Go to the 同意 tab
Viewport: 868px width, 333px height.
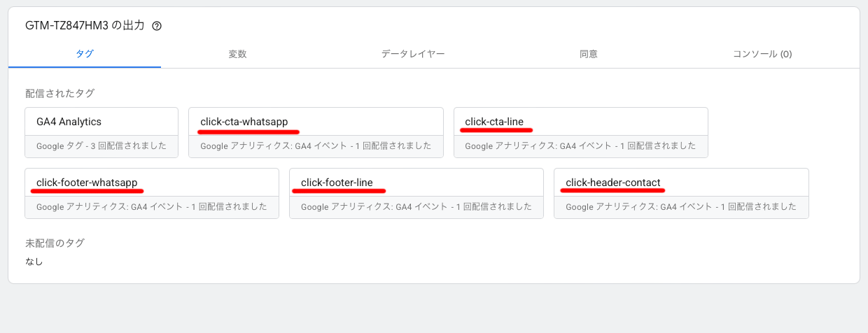(588, 54)
